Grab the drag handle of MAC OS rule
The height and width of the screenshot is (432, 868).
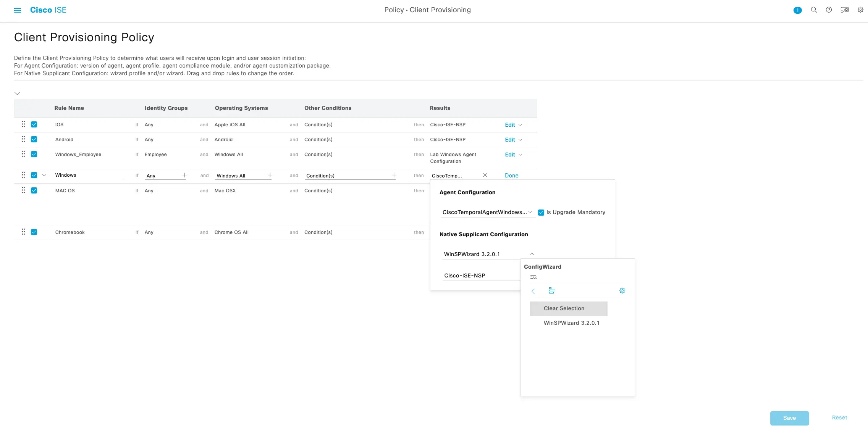click(x=23, y=190)
